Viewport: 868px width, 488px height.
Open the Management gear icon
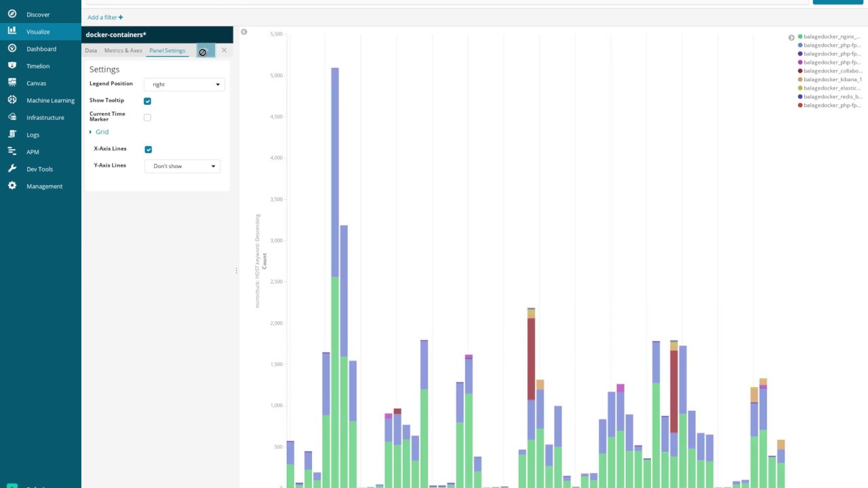pyautogui.click(x=12, y=186)
